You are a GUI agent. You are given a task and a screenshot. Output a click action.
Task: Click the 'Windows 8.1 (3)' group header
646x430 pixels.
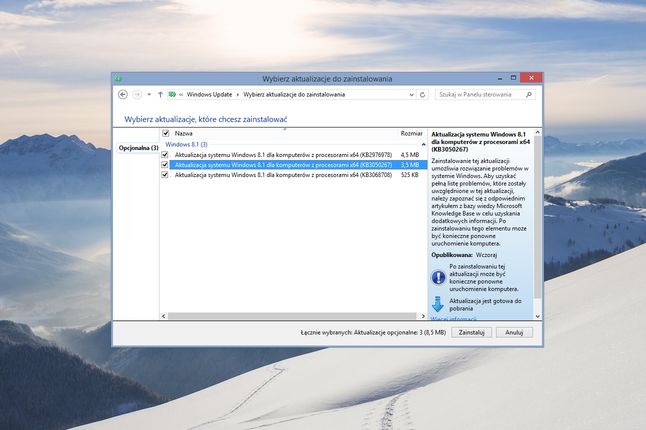pos(186,144)
